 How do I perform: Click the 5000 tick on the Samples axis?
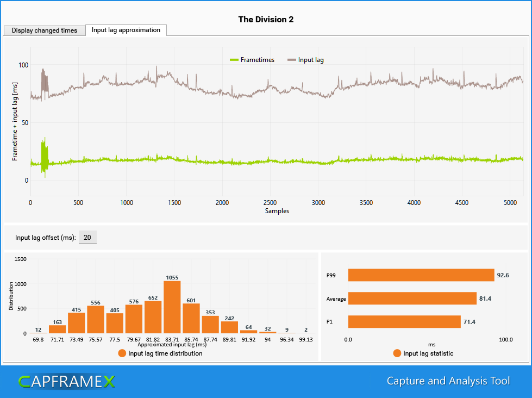pyautogui.click(x=510, y=203)
